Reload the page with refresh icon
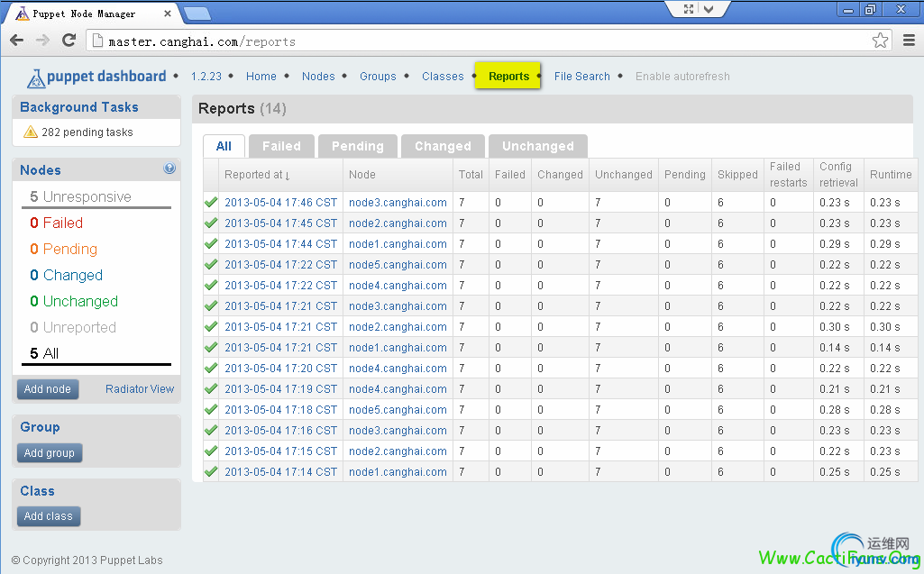 pos(69,40)
